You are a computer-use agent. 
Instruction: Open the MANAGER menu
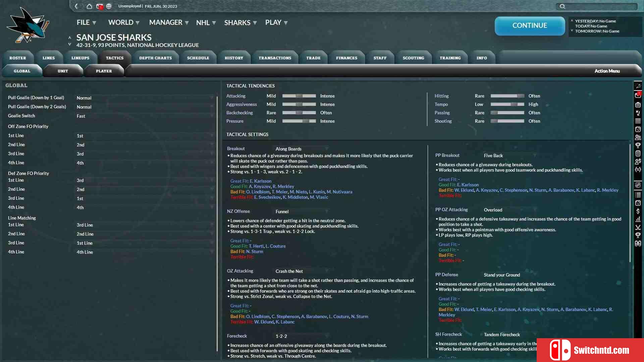click(x=168, y=22)
